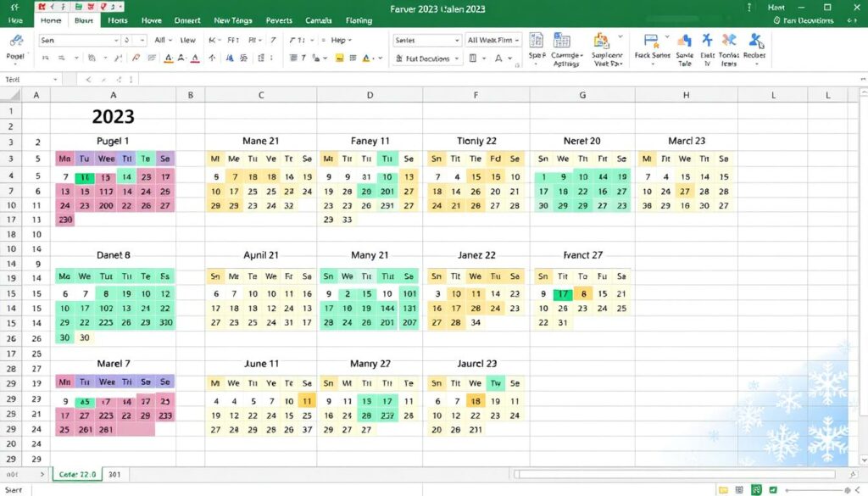Click the red pen icon beside font colors

(x=136, y=58)
